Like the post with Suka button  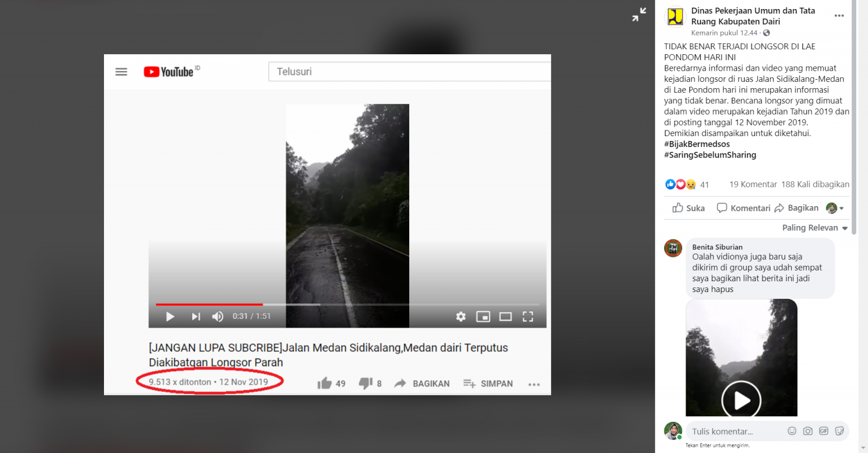(x=688, y=208)
